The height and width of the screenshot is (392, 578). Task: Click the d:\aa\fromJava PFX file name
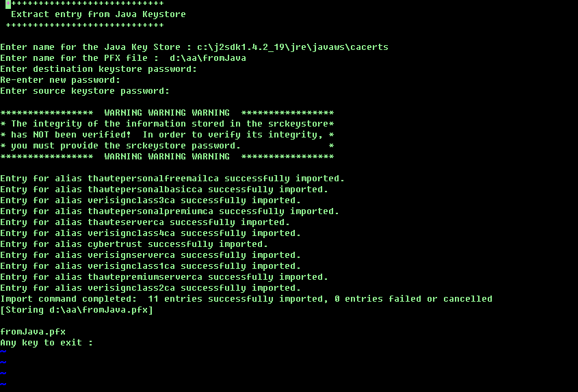click(208, 58)
